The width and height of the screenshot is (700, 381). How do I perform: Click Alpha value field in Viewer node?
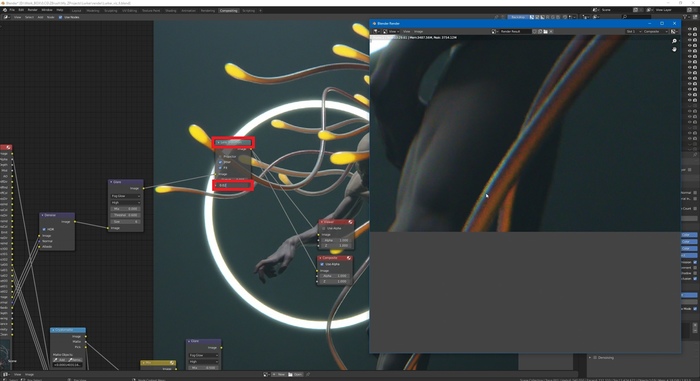click(335, 240)
